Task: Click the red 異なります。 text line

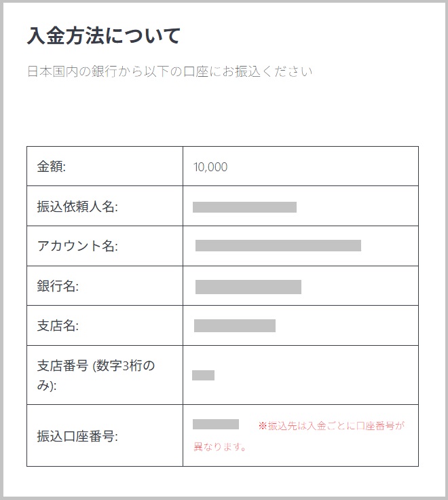Action: tap(219, 448)
